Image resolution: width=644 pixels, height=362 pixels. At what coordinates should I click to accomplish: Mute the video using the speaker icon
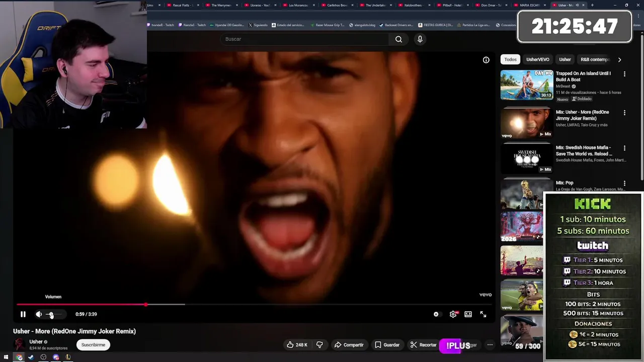point(39,314)
